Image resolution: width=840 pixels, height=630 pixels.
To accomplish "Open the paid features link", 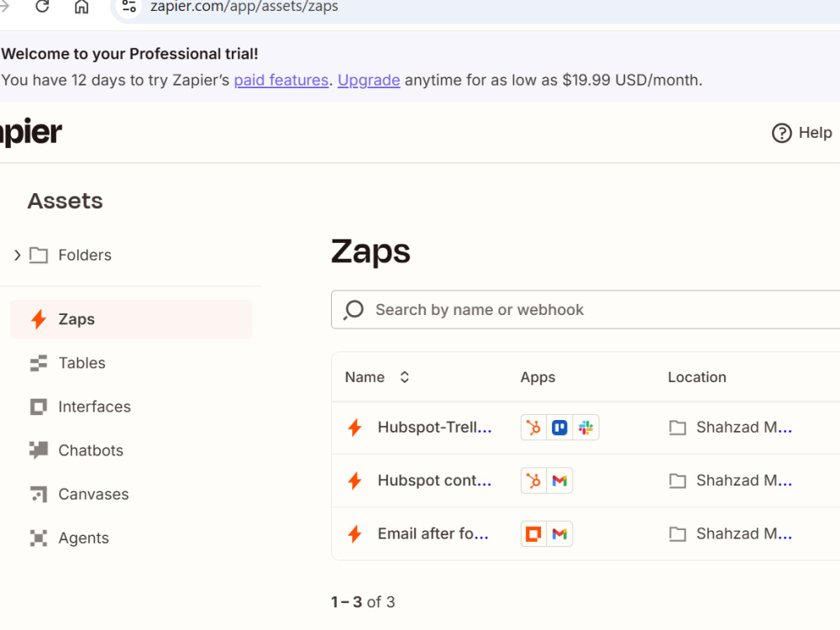I will [x=281, y=80].
